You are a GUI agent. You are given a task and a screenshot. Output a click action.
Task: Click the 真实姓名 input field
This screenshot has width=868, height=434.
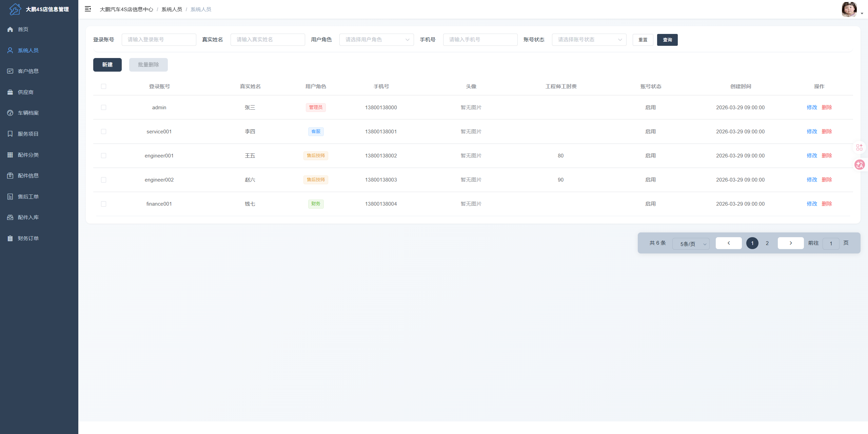[268, 40]
